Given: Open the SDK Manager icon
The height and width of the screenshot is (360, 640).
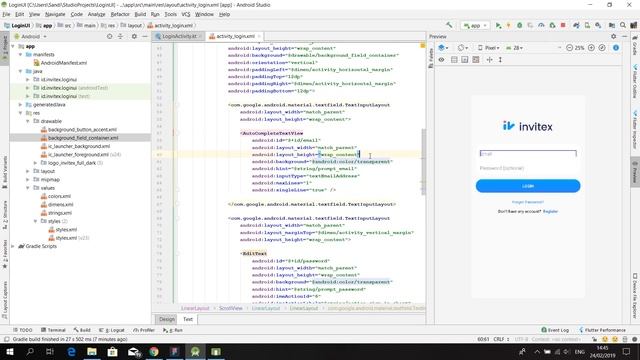Looking at the screenshot, I should click(x=598, y=25).
